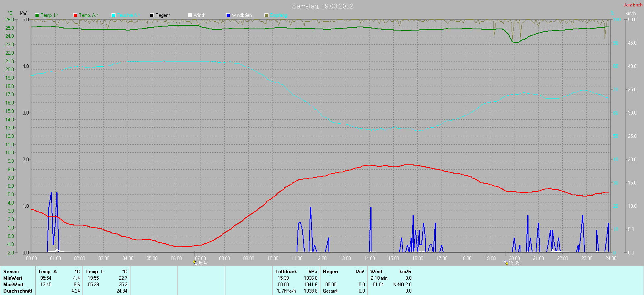Click the olive Empfang legend square
The image size is (644, 295).
coord(266,15)
